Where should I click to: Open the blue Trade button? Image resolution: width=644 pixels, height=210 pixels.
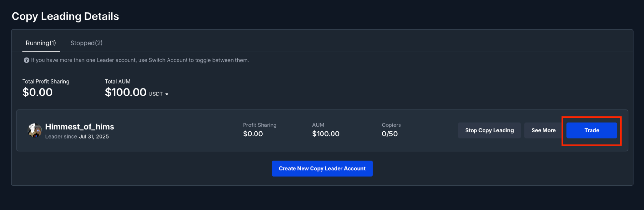tap(591, 130)
